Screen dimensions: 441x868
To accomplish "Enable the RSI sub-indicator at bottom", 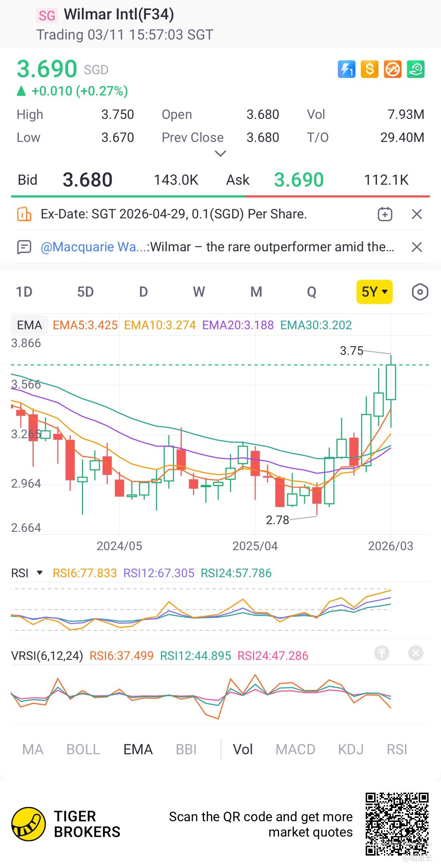I will 397,749.
